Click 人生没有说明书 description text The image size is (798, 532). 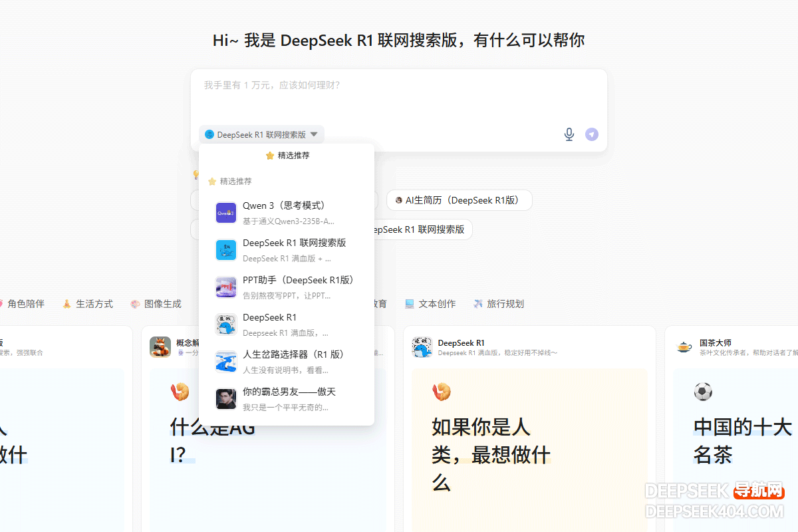click(x=285, y=370)
